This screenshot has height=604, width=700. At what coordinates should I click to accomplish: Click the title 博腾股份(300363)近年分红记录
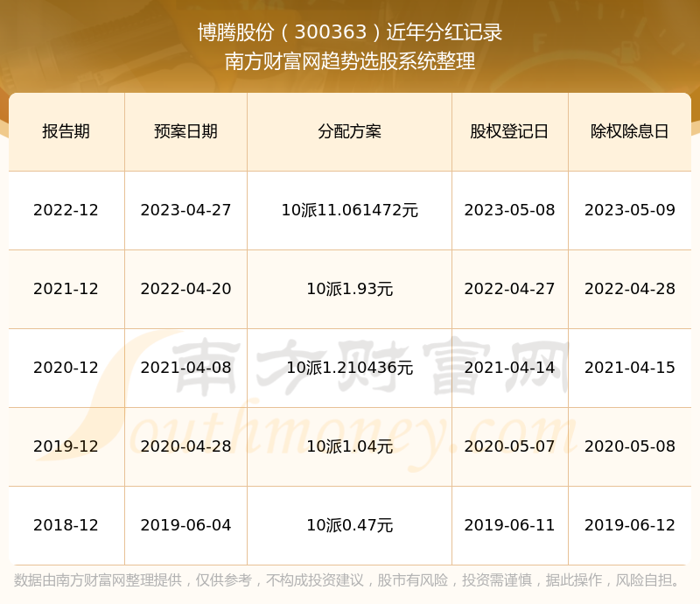click(x=350, y=32)
